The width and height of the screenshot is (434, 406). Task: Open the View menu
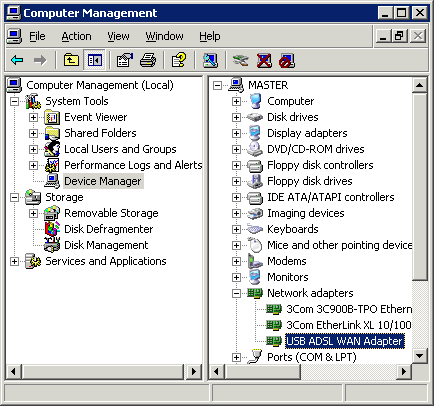[x=118, y=36]
